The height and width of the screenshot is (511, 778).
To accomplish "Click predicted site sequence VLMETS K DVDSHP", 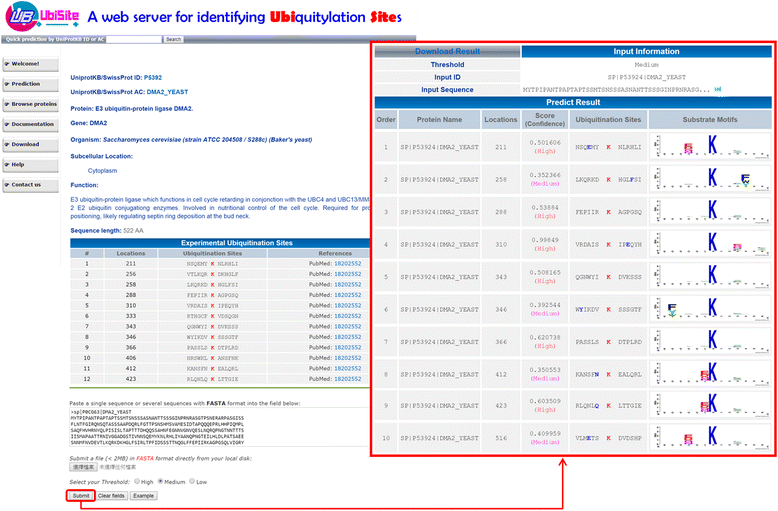I will (608, 438).
